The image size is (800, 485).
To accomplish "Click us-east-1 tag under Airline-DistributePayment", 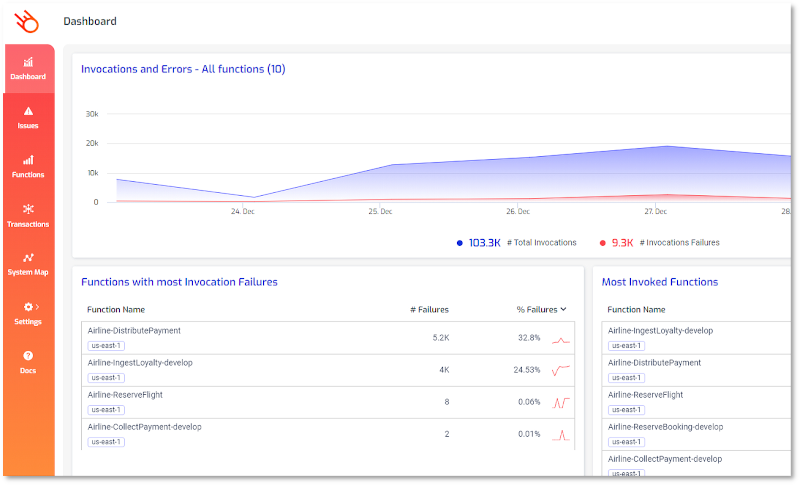I will tap(106, 346).
